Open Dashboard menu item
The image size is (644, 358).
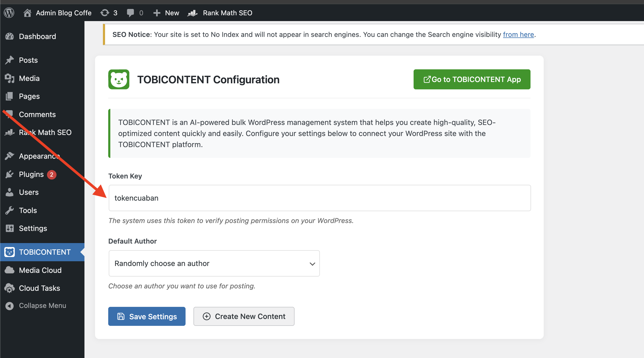point(42,36)
